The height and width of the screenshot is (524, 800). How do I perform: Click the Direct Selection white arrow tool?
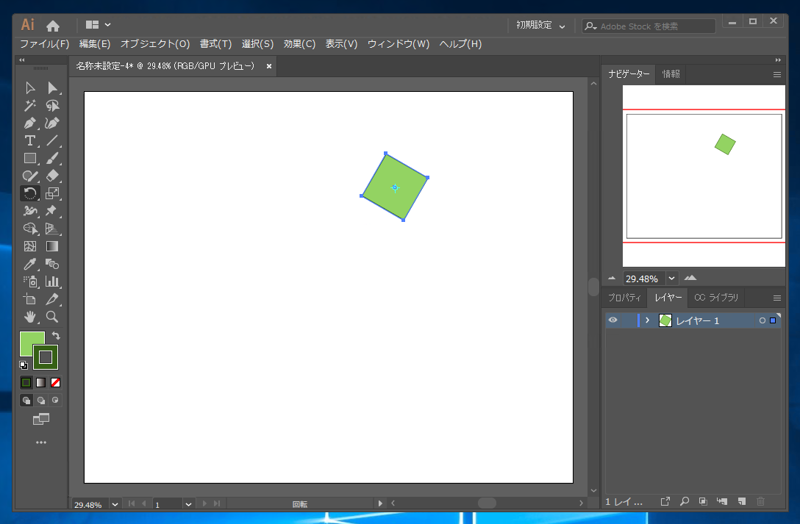point(52,88)
